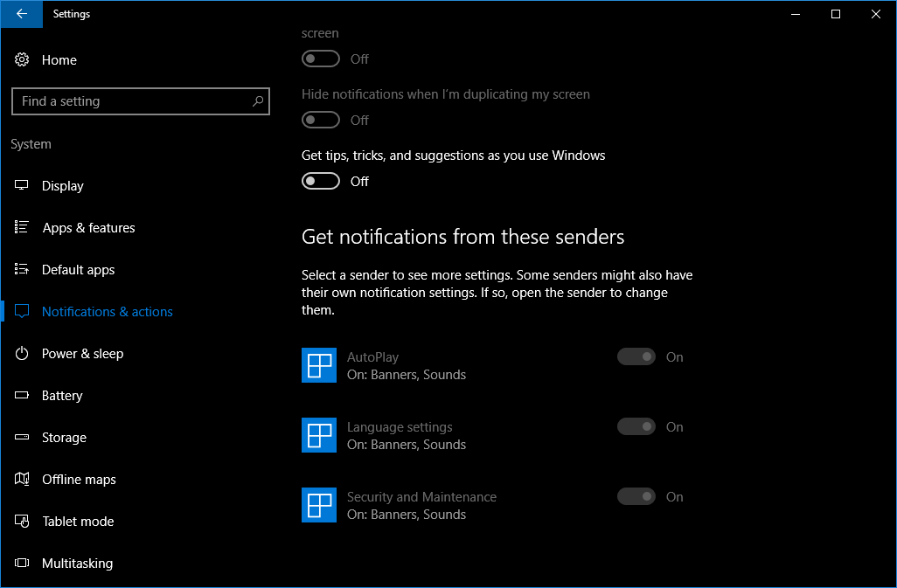Select Default apps in sidebar
Viewport: 897px width, 588px height.
pyautogui.click(x=78, y=270)
